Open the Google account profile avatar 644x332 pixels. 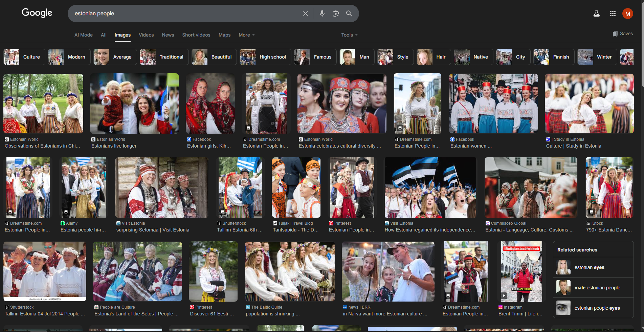(627, 14)
